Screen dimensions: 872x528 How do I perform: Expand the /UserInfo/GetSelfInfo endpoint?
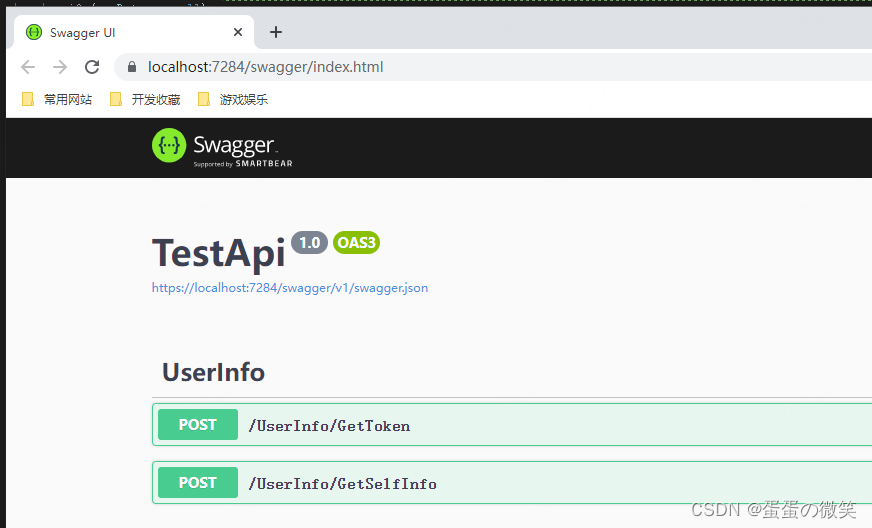click(512, 483)
